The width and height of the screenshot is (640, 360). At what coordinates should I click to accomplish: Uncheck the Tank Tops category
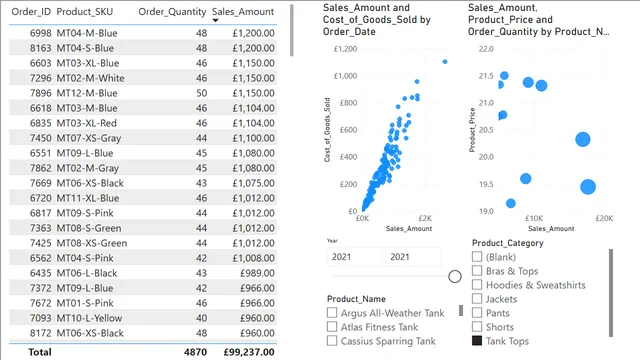[477, 340]
